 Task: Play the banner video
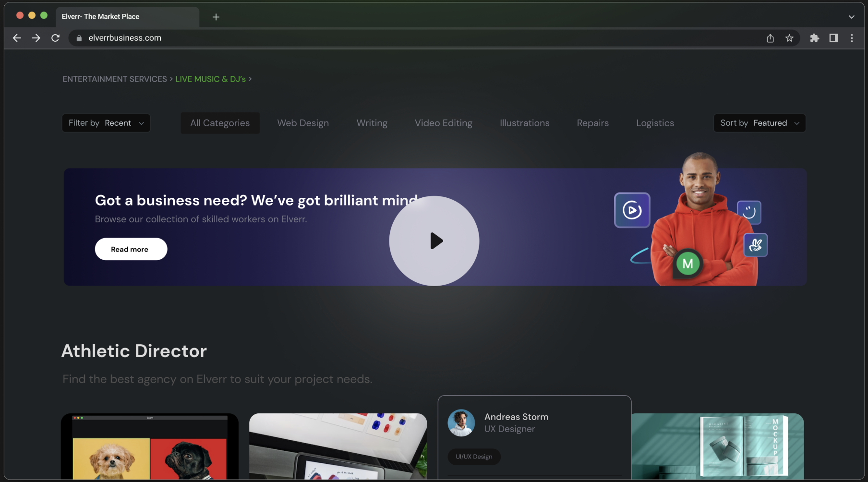434,241
